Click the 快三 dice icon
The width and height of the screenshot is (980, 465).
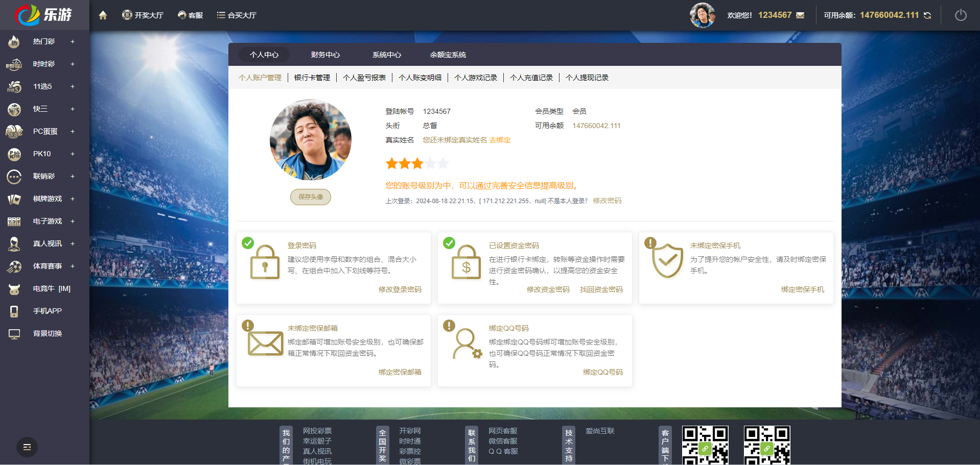(x=14, y=109)
